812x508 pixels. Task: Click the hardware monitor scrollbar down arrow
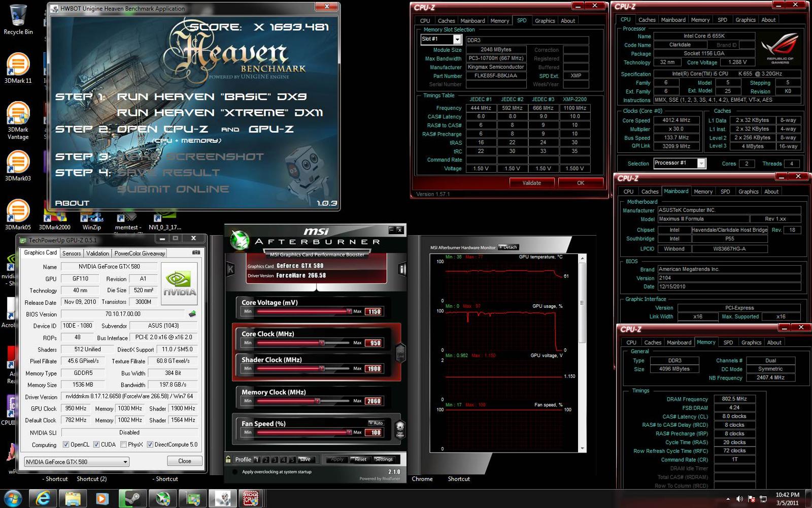click(582, 449)
